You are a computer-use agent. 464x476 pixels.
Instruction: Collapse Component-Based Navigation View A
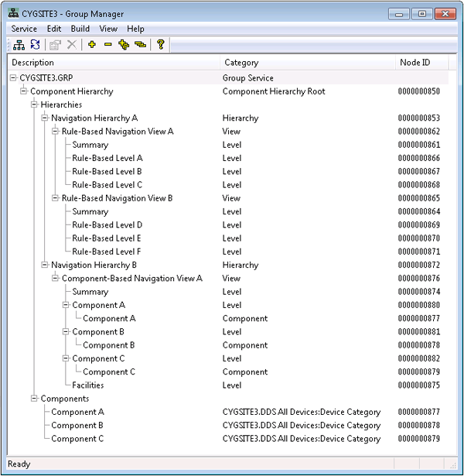[55, 278]
